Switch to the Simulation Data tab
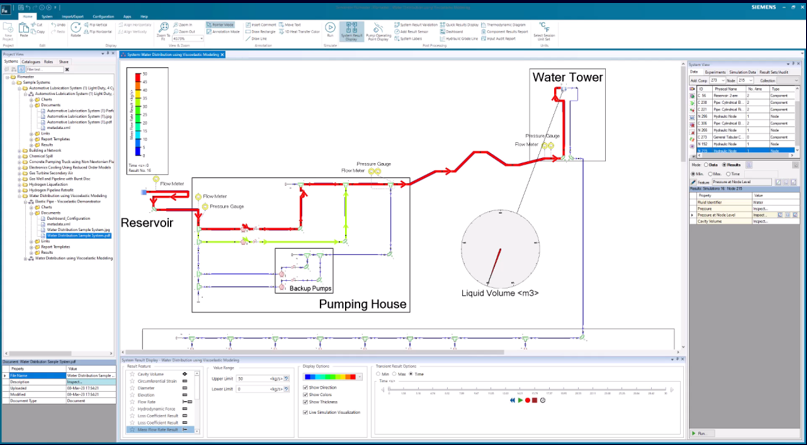Viewport: 807px width, 445px height. coord(742,72)
